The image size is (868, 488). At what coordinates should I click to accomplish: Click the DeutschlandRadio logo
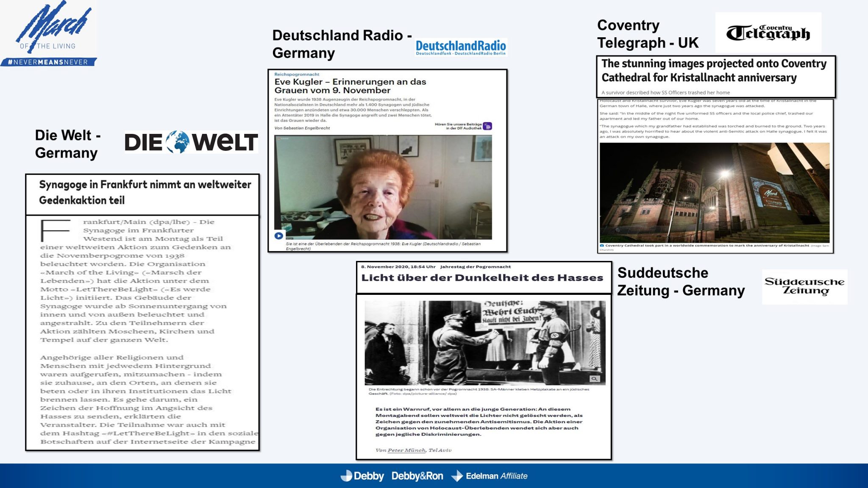(x=461, y=47)
